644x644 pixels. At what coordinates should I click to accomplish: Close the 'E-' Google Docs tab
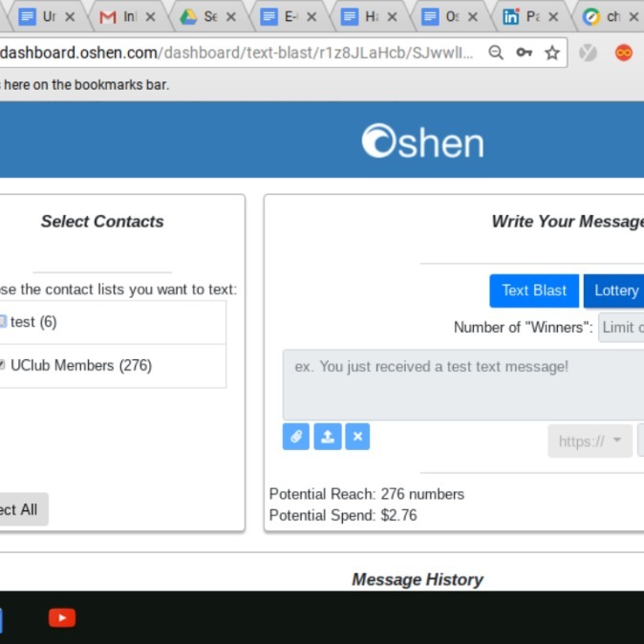311,17
